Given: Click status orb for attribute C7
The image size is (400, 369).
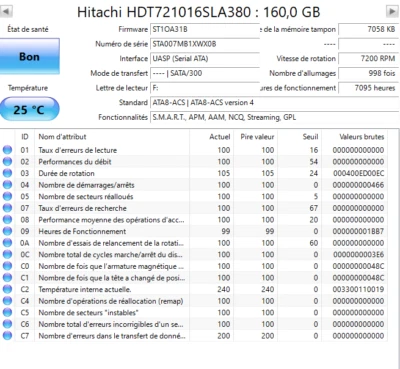Looking at the screenshot, I should click(7, 336).
